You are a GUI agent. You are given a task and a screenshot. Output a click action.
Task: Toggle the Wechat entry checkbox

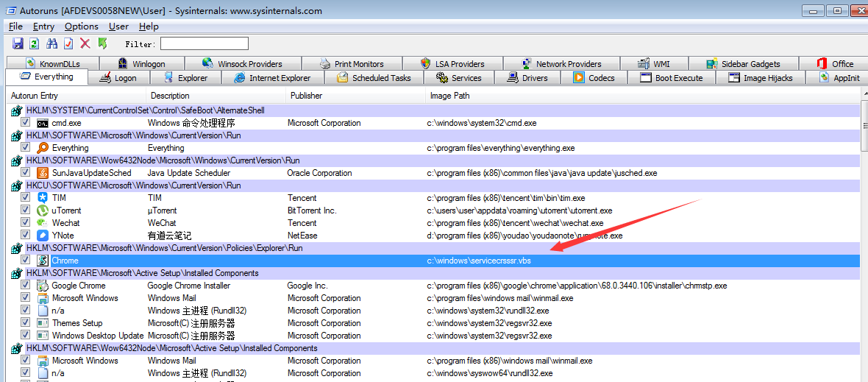pos(25,222)
